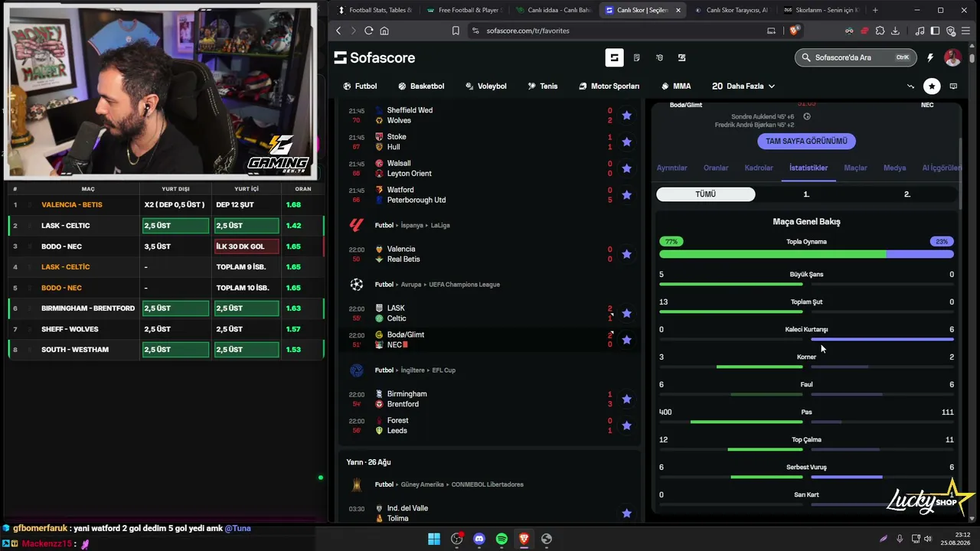Toggle the favorite star for Forest vs Leeds
Viewport: 980px width, 551px height.
point(626,425)
